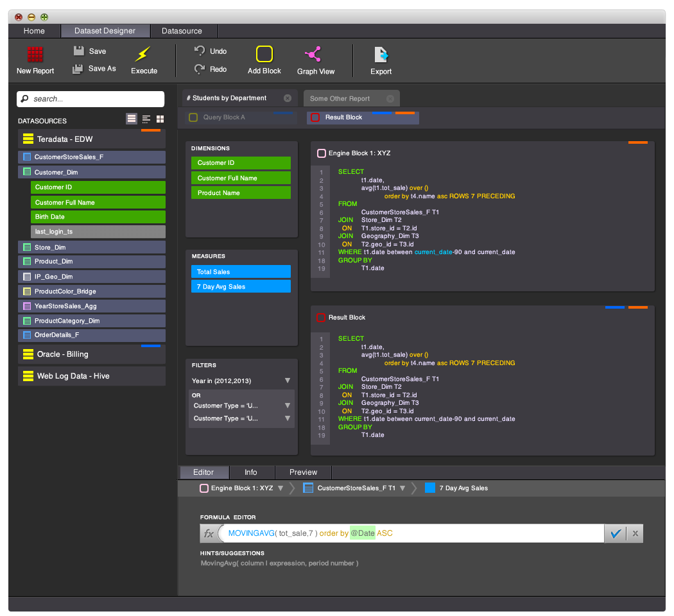Toggle the Query Block A checkbox
Screen dimensions: 674x616
193,117
